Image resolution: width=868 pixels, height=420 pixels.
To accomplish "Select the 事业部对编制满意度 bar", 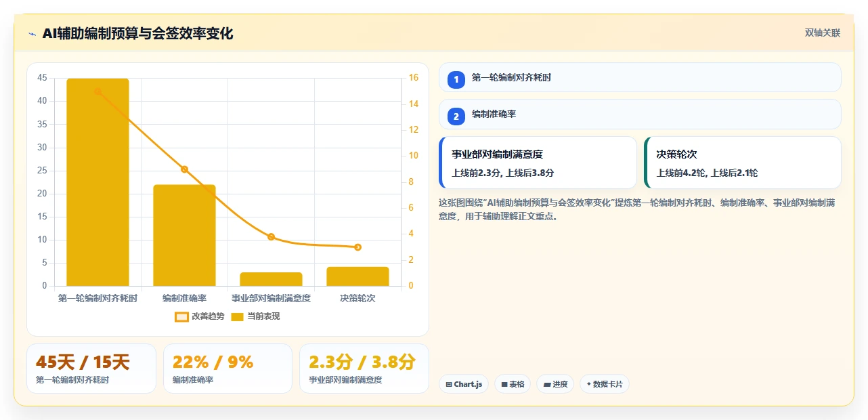I will pyautogui.click(x=271, y=279).
